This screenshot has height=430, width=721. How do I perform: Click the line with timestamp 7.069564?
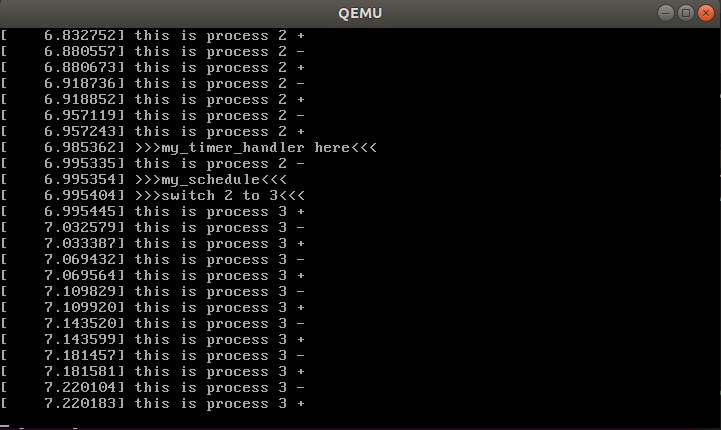pos(152,275)
